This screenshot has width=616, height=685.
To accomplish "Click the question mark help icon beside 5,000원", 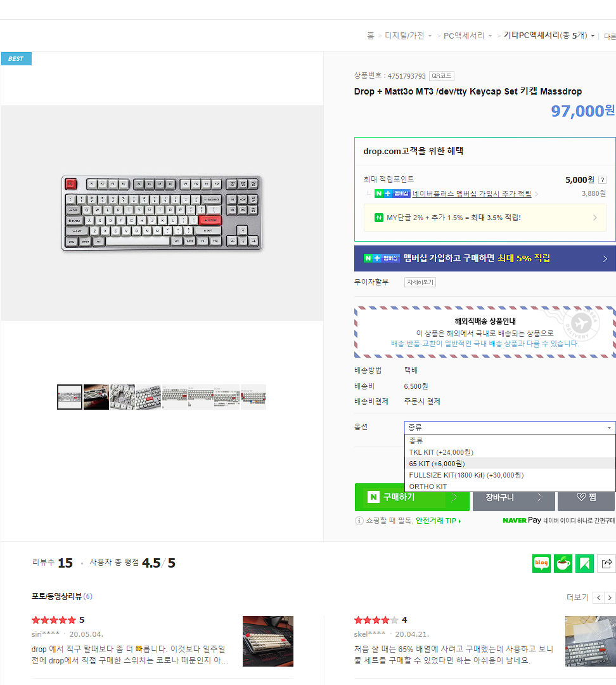I will click(x=603, y=179).
